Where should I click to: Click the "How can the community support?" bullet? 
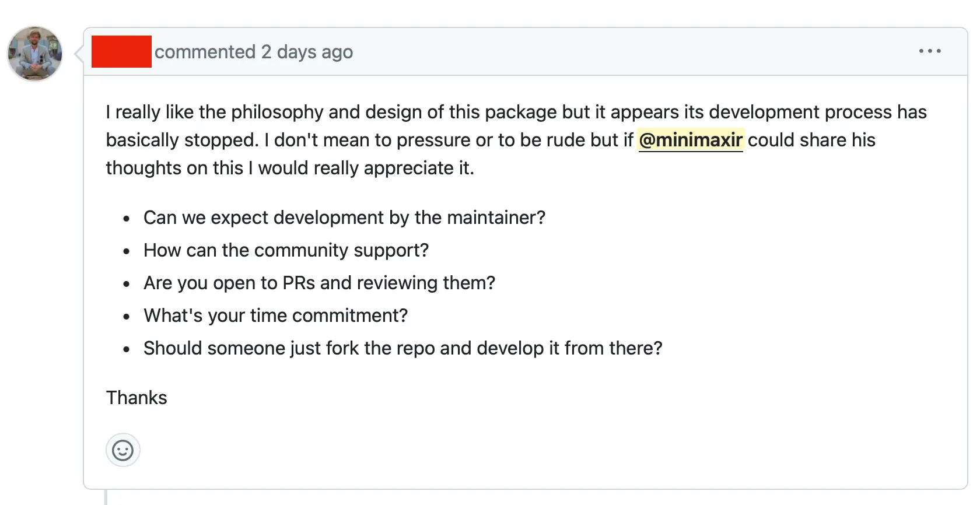pos(286,250)
